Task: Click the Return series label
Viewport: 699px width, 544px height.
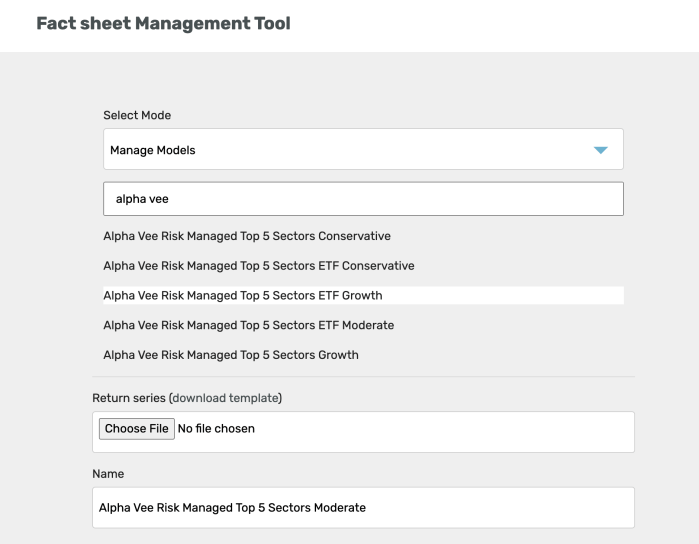Action: click(129, 398)
